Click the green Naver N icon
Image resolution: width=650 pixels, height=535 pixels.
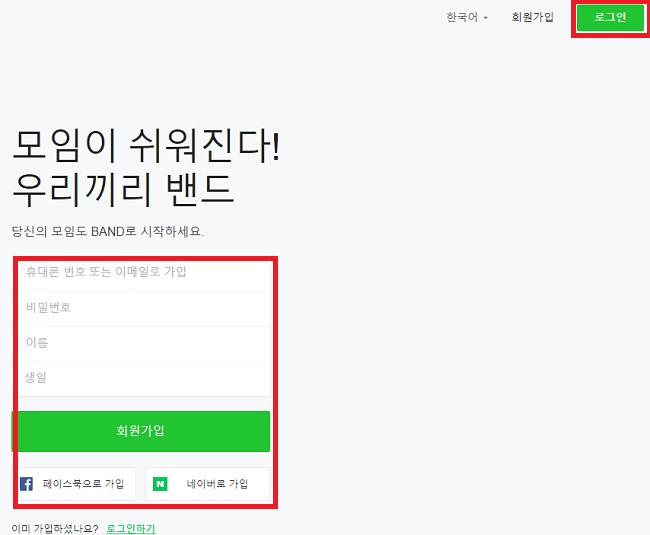click(160, 484)
